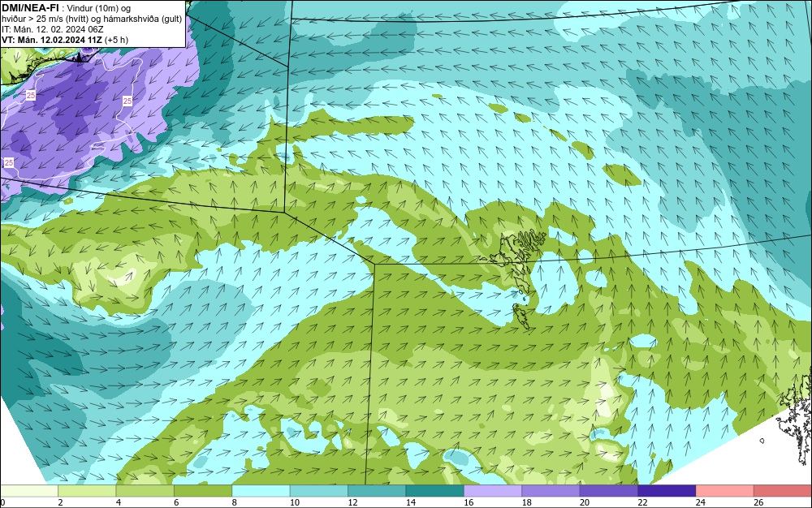812x508 pixels.
Task: Click the 8–10 m/s pale cyan legend swatch
Action: pos(261,491)
